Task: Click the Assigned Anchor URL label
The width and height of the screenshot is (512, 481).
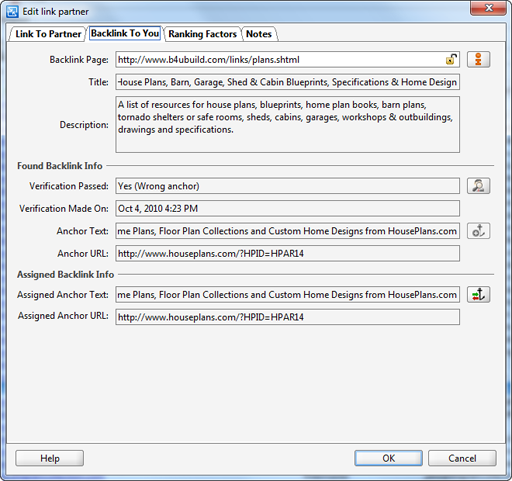Action: 63,316
